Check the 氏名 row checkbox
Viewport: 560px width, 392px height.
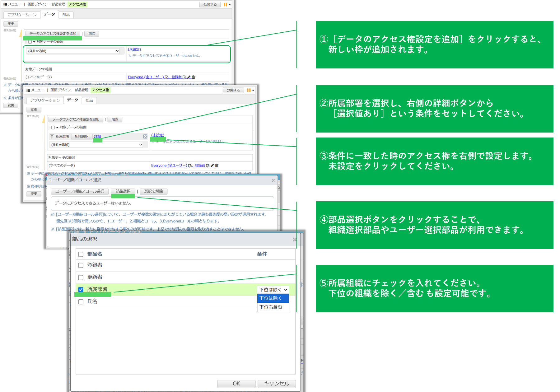(81, 301)
